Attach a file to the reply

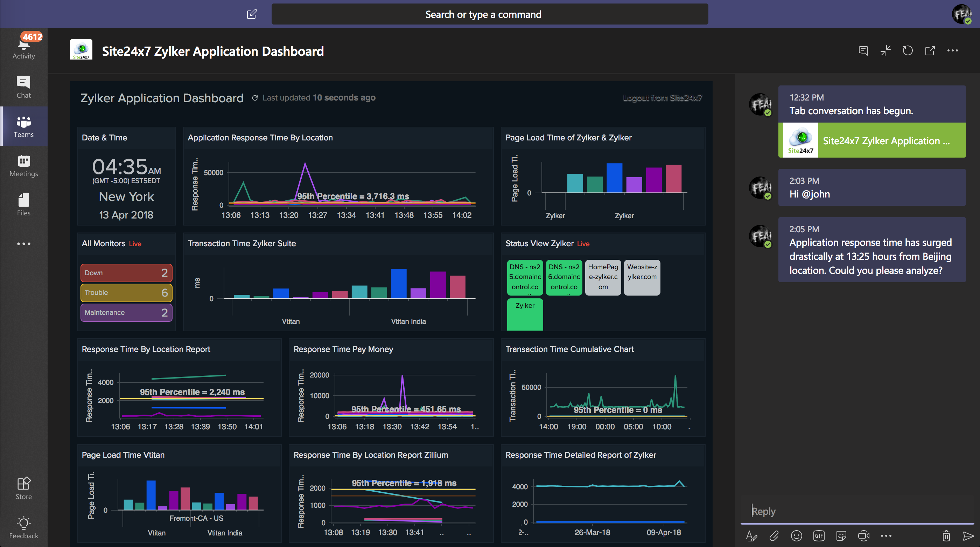pos(774,536)
